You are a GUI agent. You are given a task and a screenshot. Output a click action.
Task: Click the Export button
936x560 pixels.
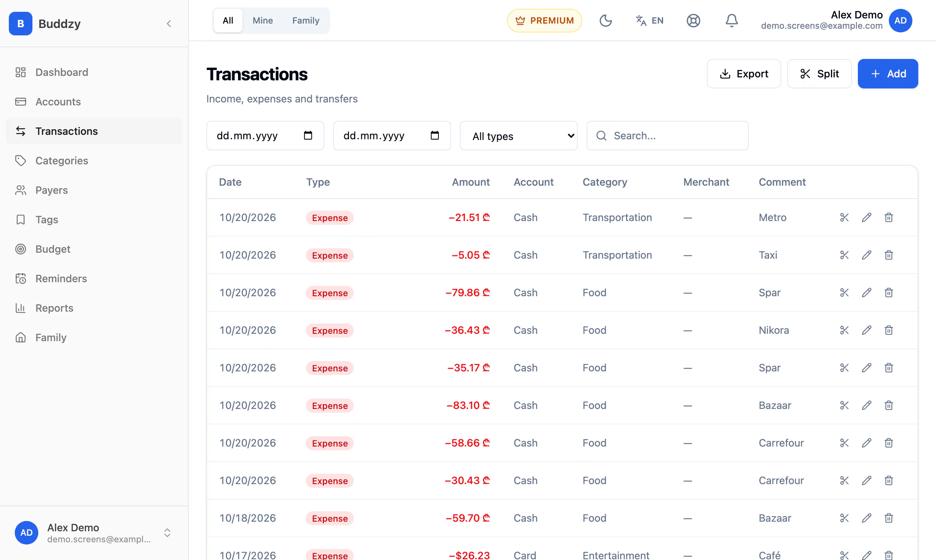[x=744, y=74]
